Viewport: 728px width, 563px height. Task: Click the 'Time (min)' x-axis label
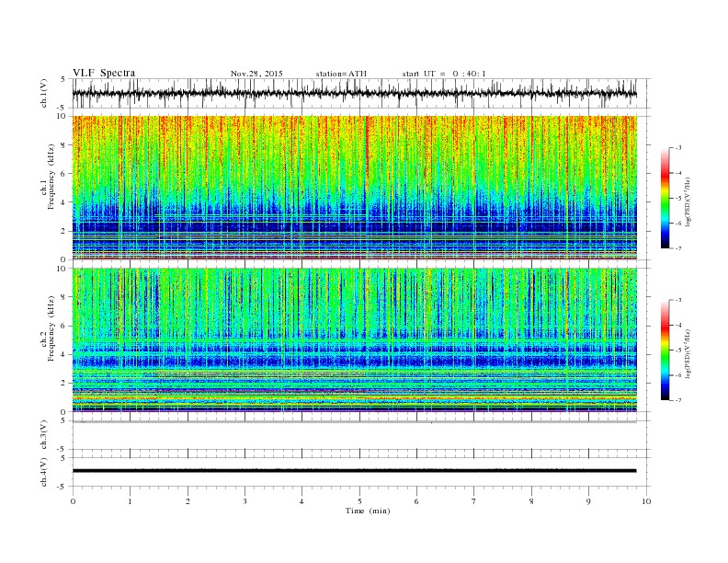(x=368, y=511)
